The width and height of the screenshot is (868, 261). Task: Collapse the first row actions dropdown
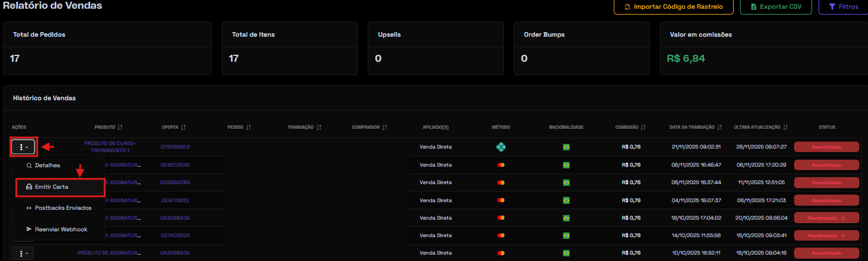[24, 147]
